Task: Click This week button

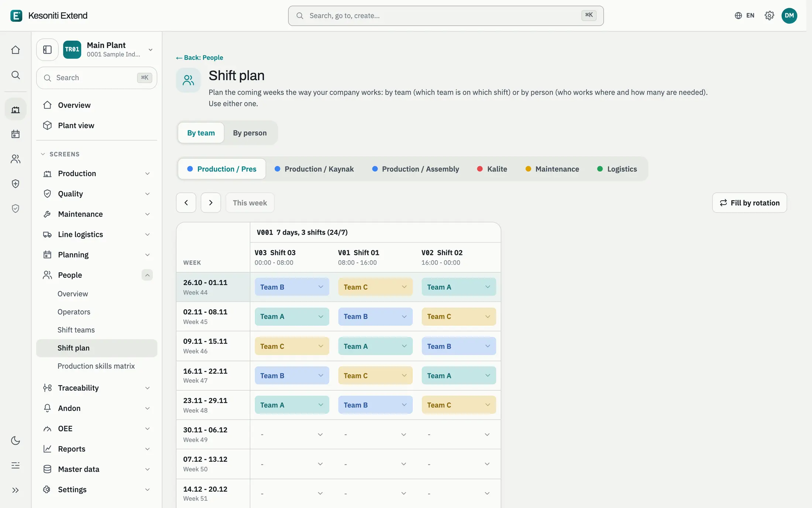Action: click(250, 202)
